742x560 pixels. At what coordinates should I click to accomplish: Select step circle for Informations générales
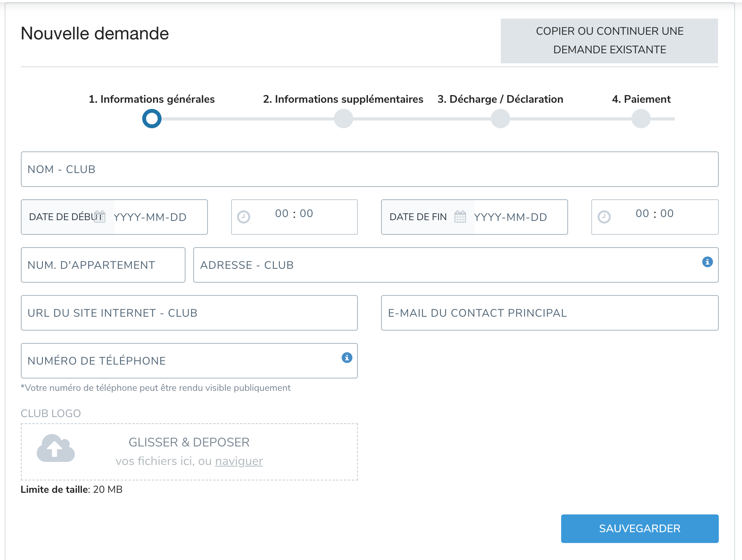coord(152,119)
